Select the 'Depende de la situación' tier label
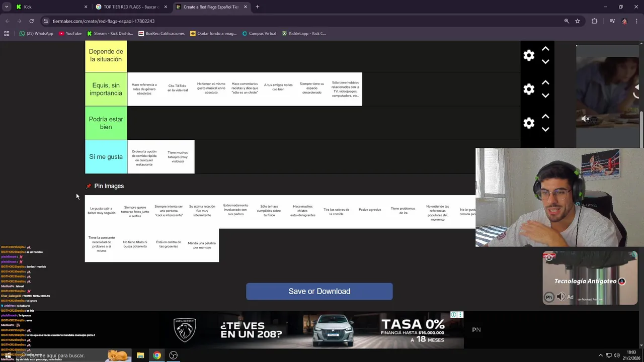Image resolution: width=644 pixels, height=362 pixels. click(106, 55)
